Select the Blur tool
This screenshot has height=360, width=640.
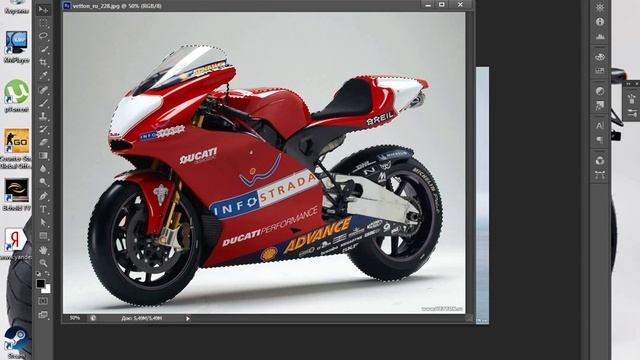[43, 169]
